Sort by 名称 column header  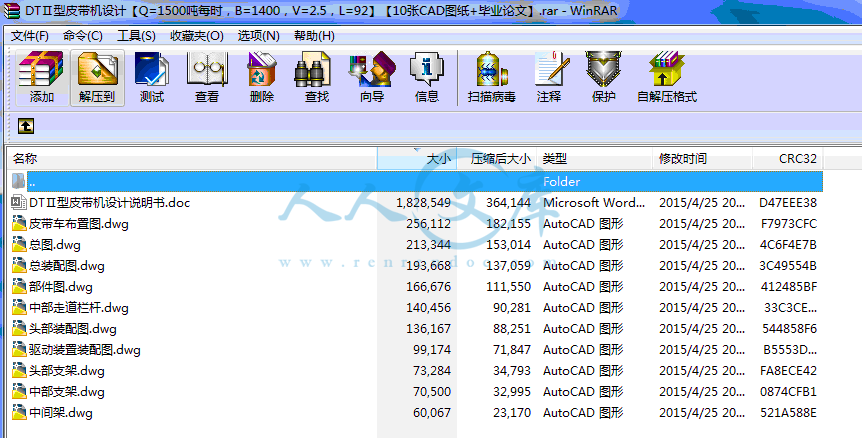(192, 159)
